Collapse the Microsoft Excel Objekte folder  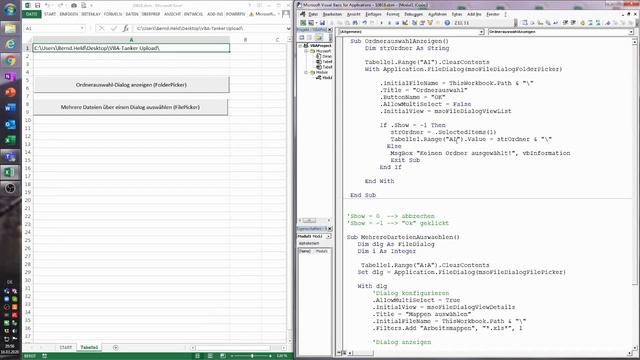[307, 51]
